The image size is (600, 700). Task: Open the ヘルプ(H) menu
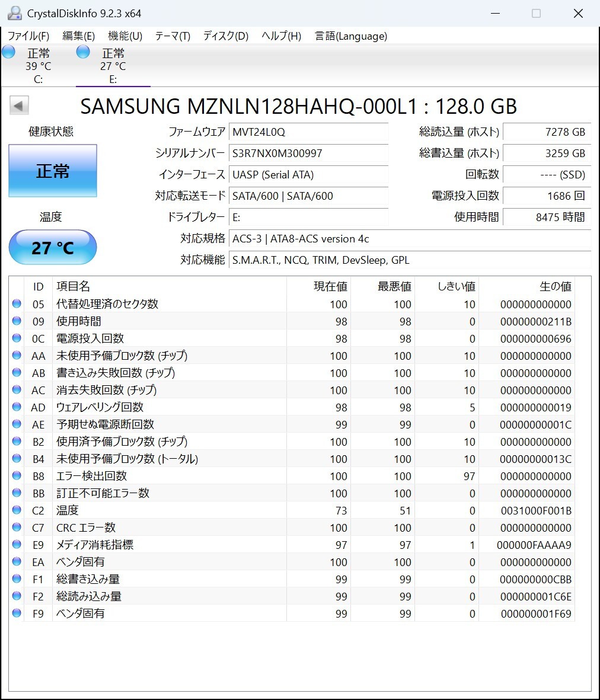click(281, 36)
